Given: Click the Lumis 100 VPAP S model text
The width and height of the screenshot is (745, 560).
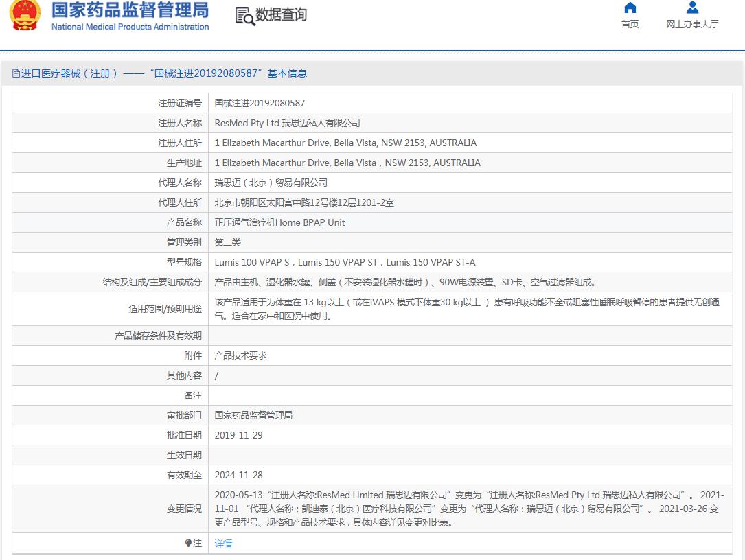Looking at the screenshot, I should tap(252, 262).
